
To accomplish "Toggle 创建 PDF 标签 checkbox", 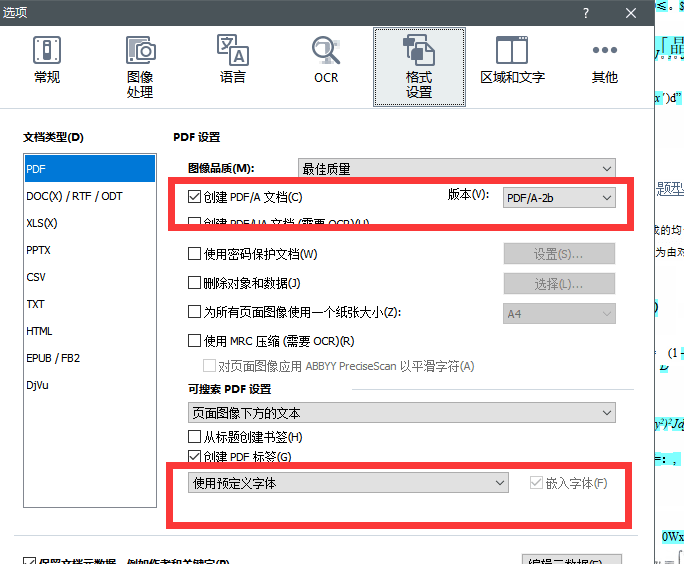I will [194, 457].
